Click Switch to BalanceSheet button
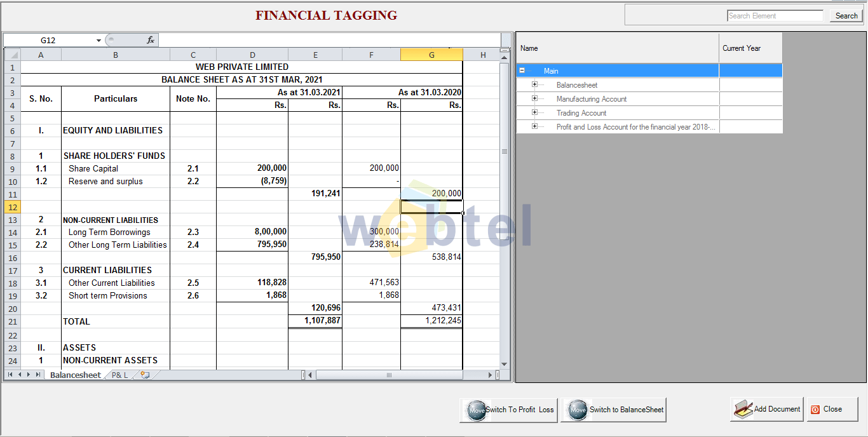Viewport: 868px width, 437px height. click(614, 410)
